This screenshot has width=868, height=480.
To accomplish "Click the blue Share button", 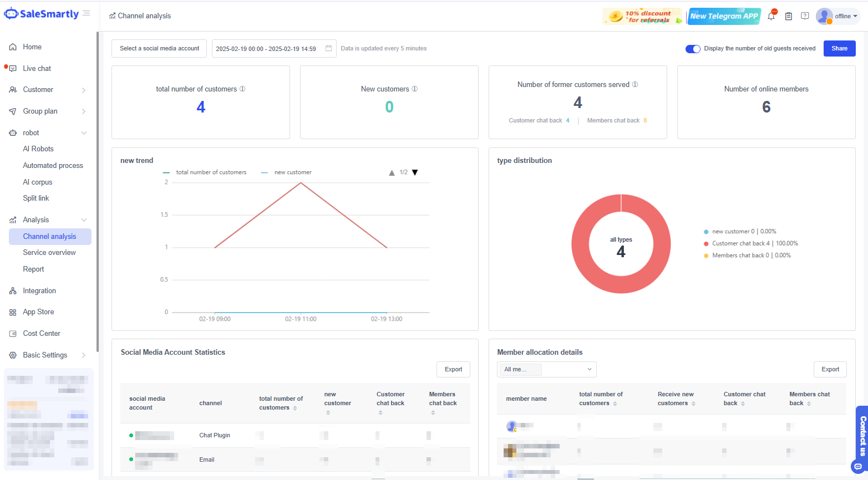I will pyautogui.click(x=839, y=49).
